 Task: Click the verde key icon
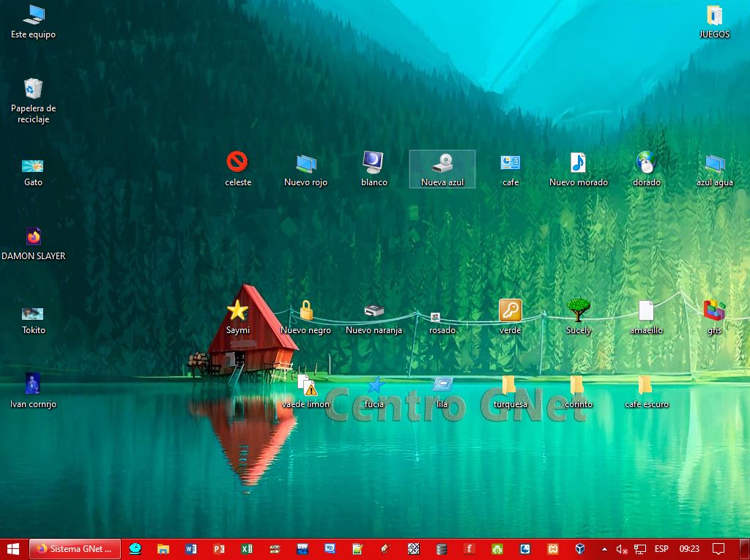pos(510,310)
